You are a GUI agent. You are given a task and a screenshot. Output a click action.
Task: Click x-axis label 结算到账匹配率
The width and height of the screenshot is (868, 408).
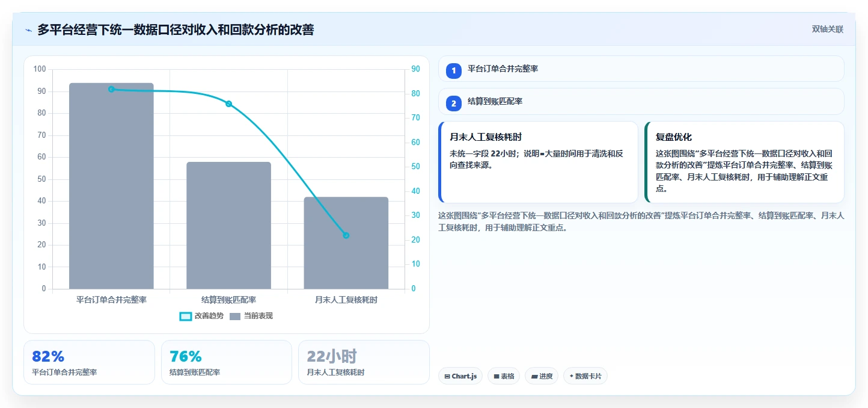[228, 300]
